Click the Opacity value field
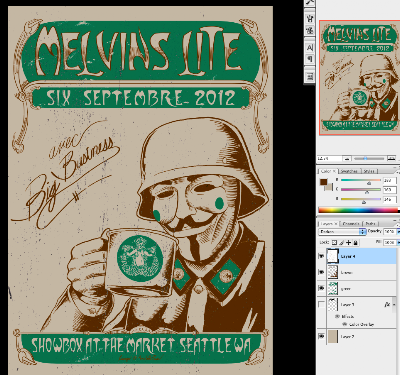The image size is (400, 375). click(x=389, y=231)
